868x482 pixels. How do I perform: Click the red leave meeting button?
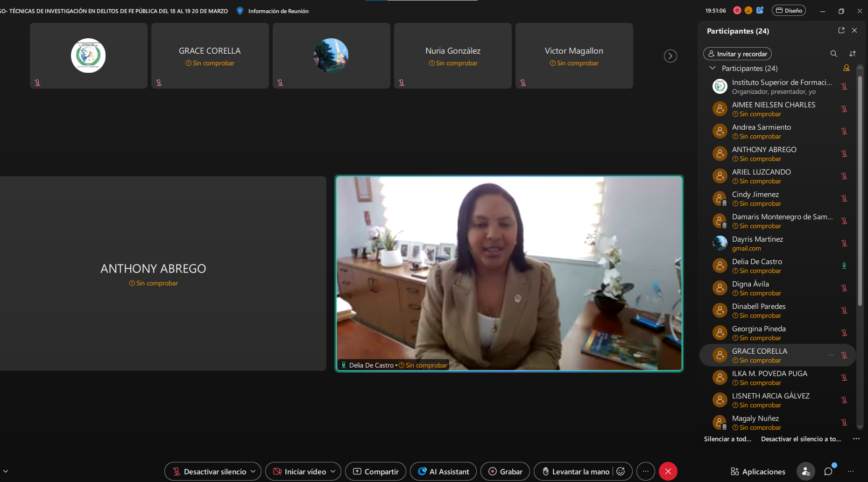(x=668, y=471)
